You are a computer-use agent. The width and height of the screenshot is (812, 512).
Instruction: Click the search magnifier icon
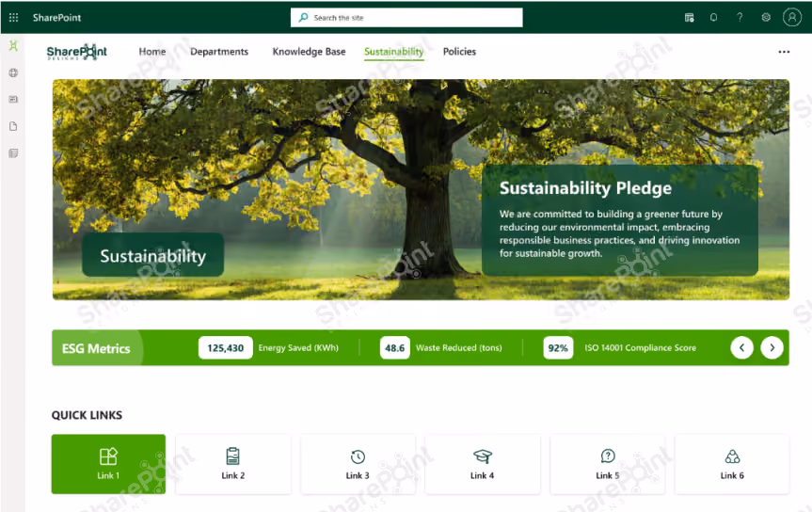point(304,18)
